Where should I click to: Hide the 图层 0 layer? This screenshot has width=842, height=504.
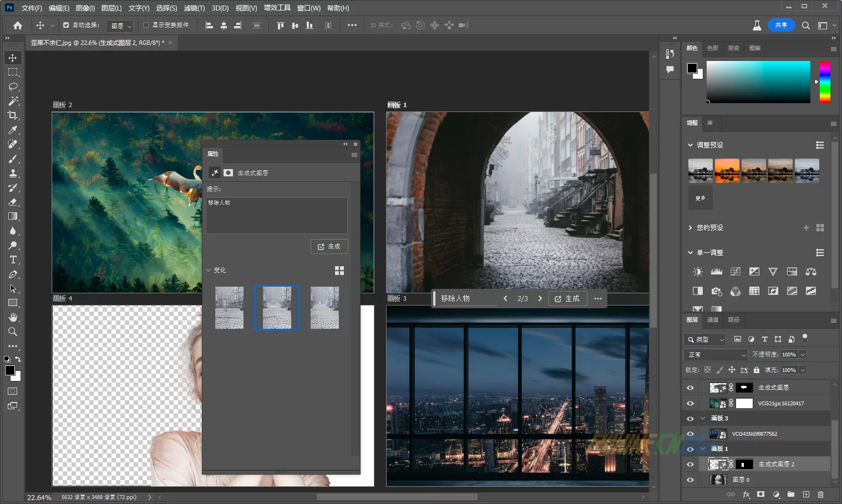click(x=691, y=480)
